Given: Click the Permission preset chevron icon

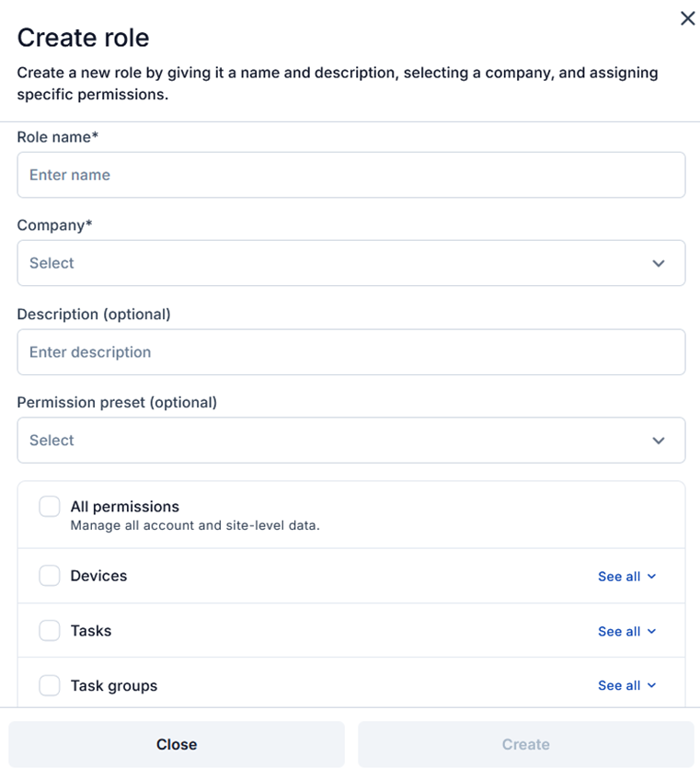Looking at the screenshot, I should [x=659, y=441].
